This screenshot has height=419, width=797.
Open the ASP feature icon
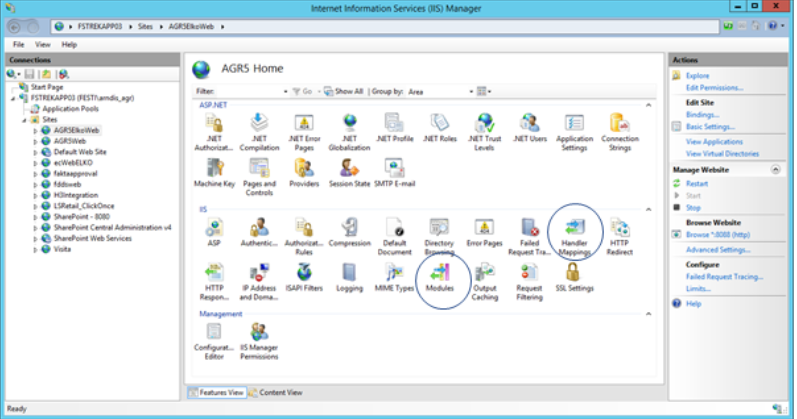214,232
